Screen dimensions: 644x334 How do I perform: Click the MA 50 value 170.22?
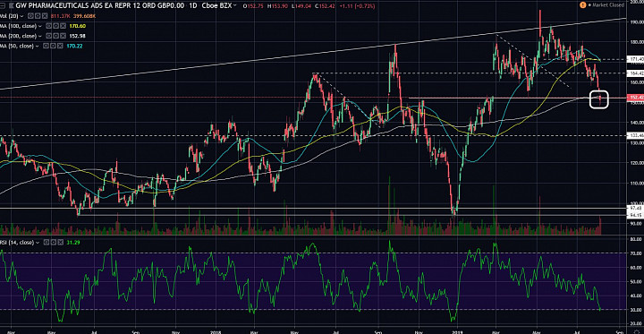click(75, 46)
